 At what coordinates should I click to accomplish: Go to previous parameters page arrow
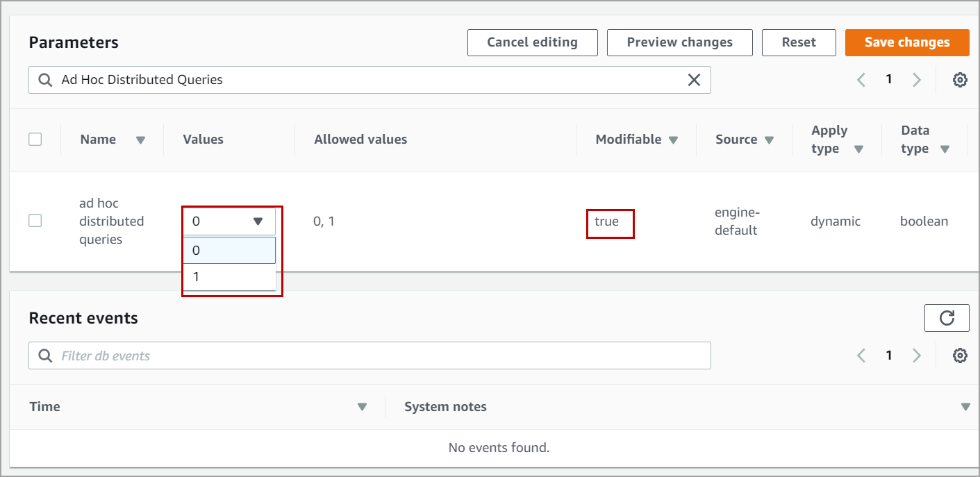[x=861, y=80]
